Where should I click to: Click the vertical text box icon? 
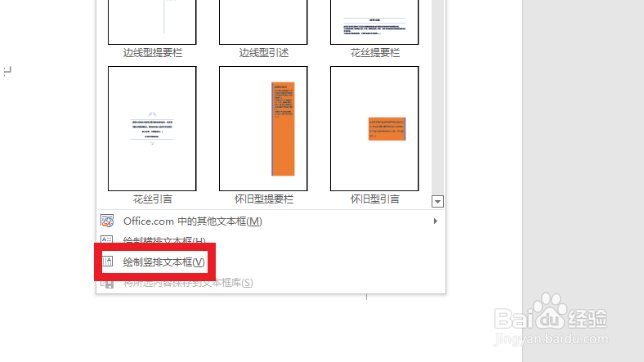click(x=107, y=261)
